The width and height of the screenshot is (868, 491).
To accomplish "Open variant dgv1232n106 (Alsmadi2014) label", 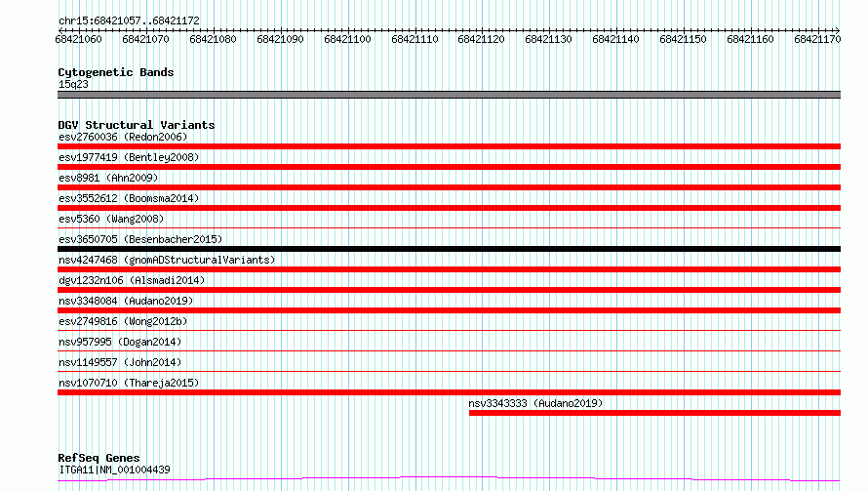I will coord(132,280).
